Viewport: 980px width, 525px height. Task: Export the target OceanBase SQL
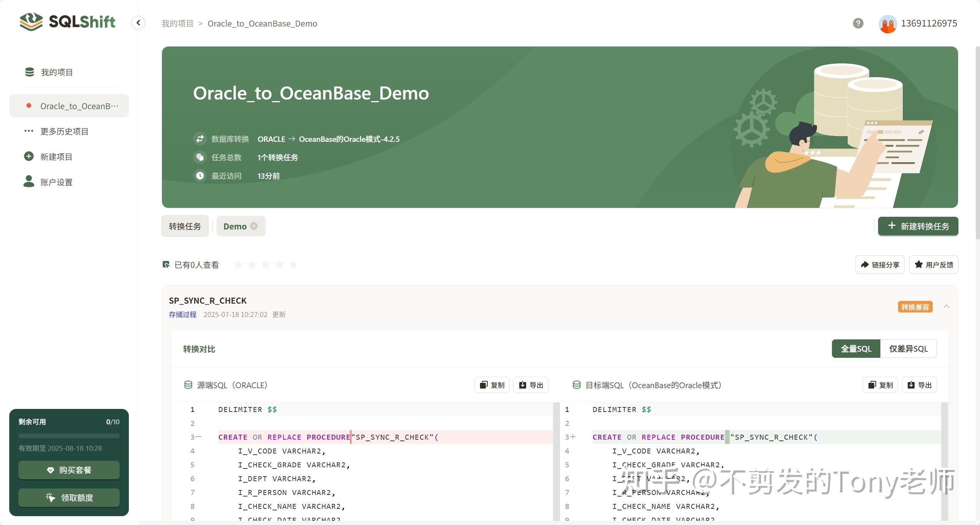[919, 385]
